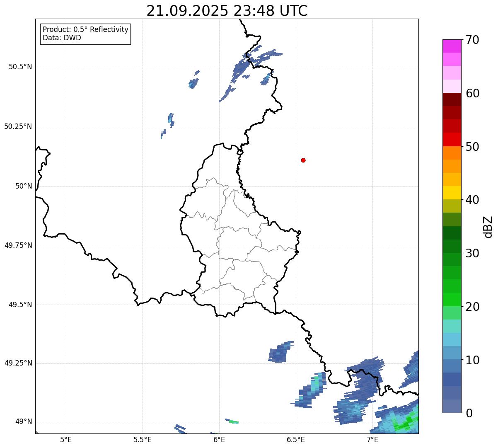The width and height of the screenshot is (498, 448).
Task: Click the 'dBZ' colorbar label
Action: click(488, 226)
